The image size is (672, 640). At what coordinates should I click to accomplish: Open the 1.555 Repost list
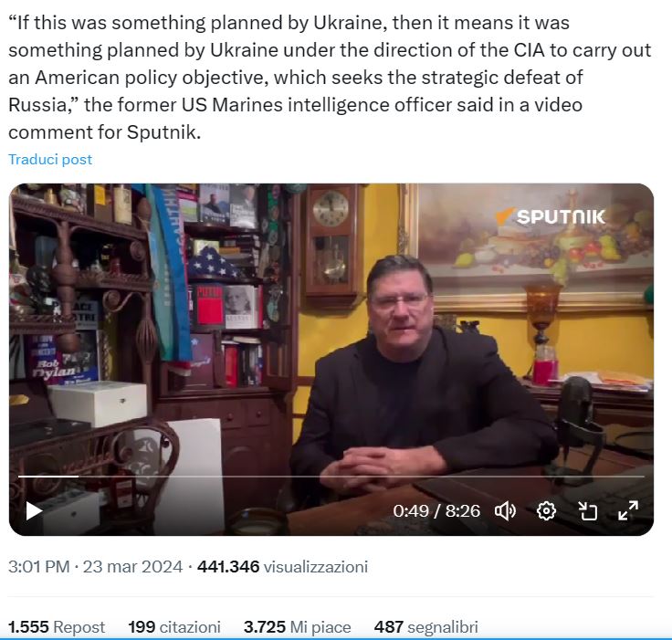(x=57, y=627)
